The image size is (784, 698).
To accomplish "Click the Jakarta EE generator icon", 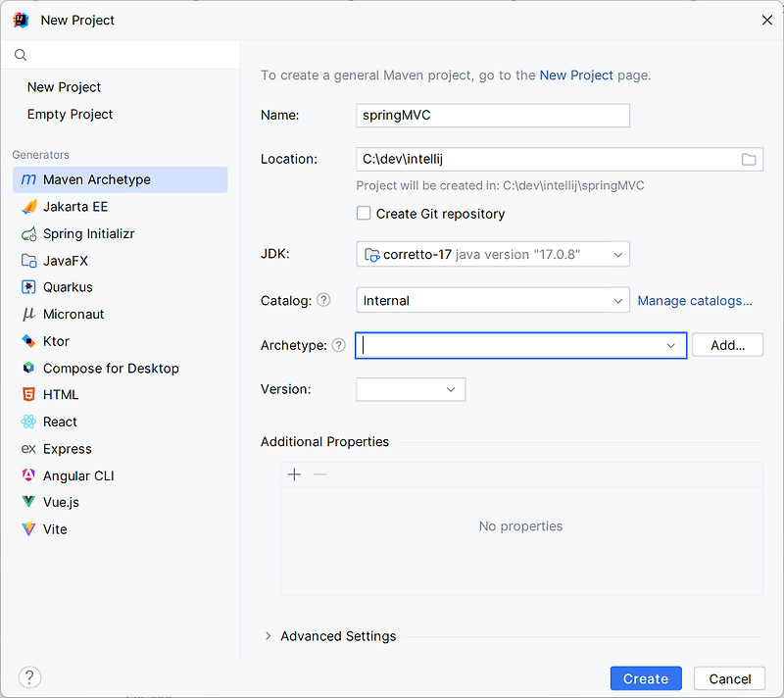I will (28, 207).
